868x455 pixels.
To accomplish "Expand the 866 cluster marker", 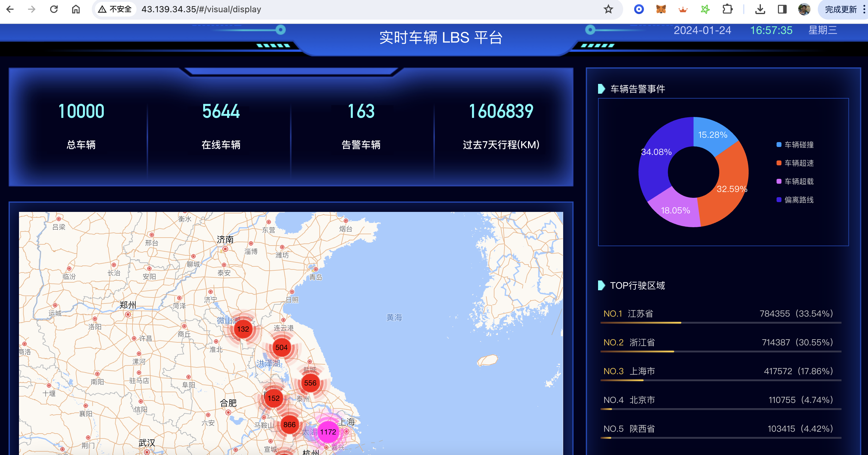I will click(x=289, y=425).
